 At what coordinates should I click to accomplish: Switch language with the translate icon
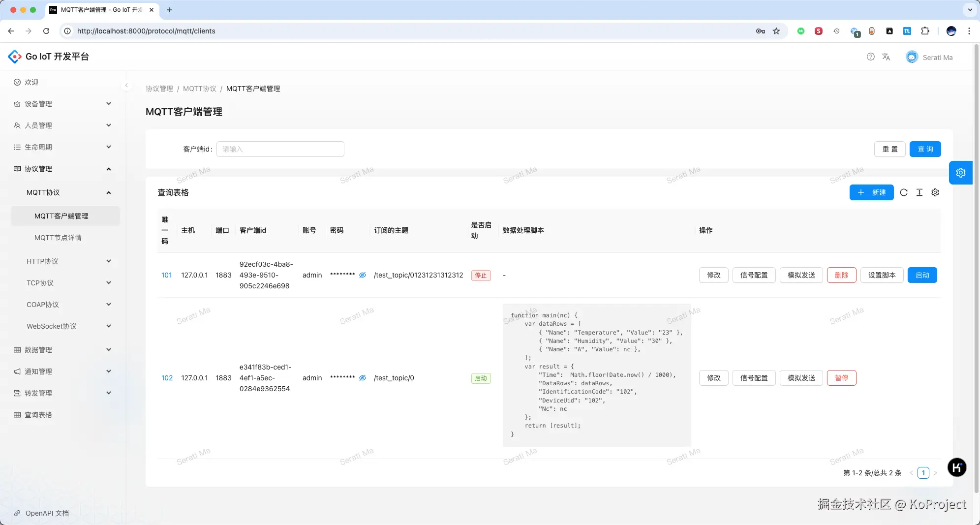coord(886,57)
